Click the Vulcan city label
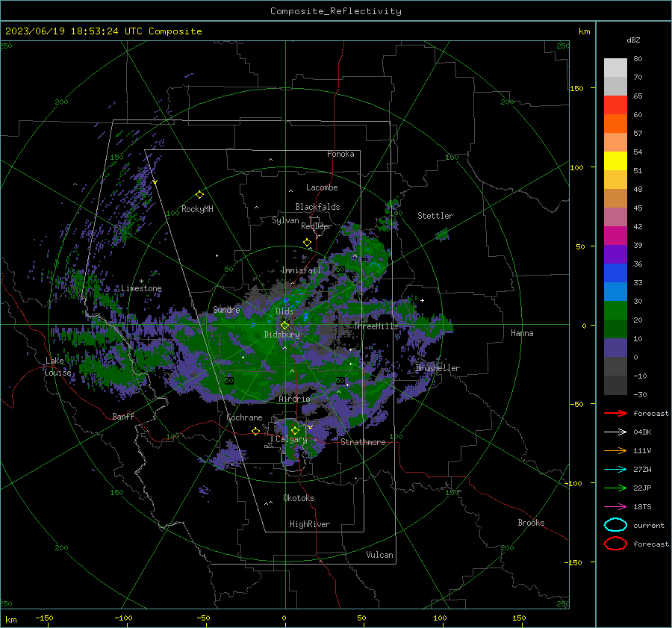Image resolution: width=672 pixels, height=628 pixels. 379,555
